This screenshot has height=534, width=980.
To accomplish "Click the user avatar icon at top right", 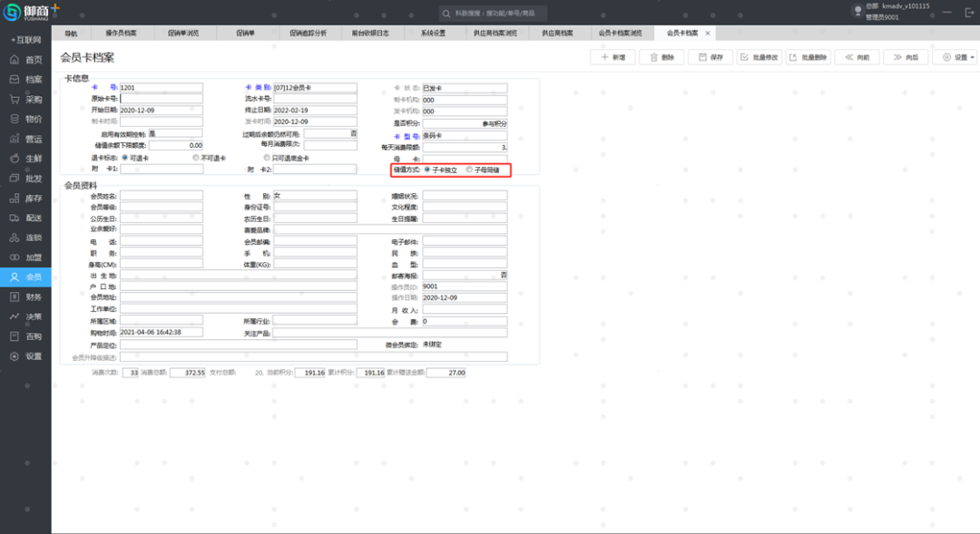I will click(857, 11).
